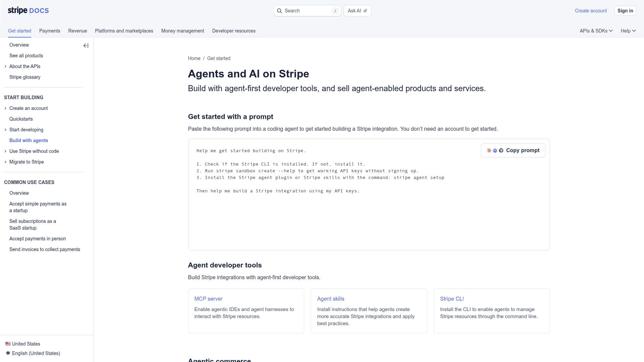Open the Stripe CLI card

click(x=492, y=311)
